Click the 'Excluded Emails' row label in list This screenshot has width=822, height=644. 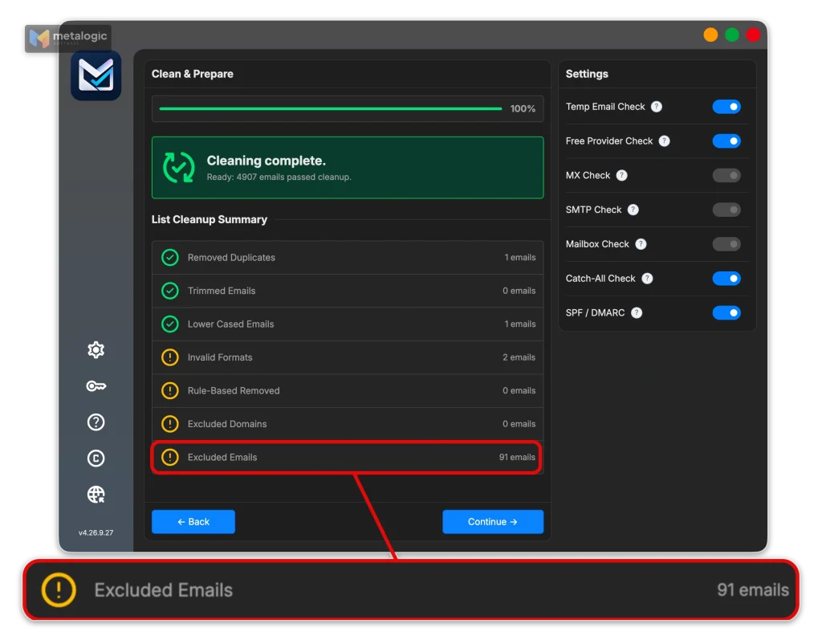click(222, 457)
